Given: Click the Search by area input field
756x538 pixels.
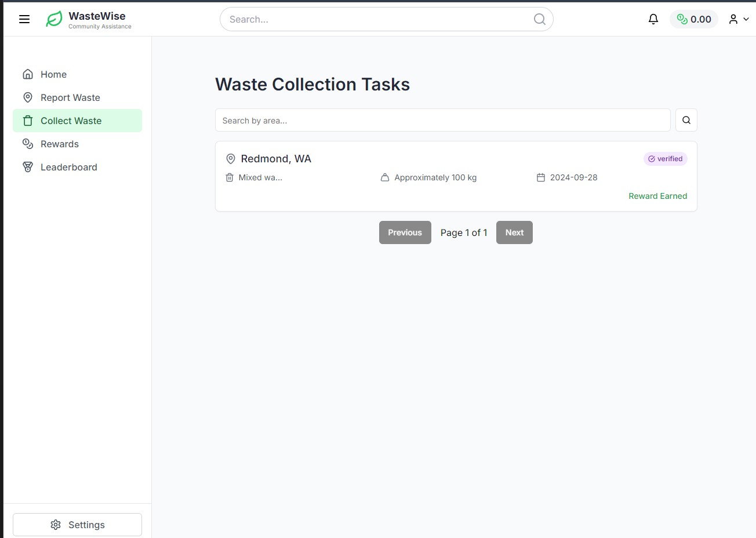Looking at the screenshot, I should point(443,120).
